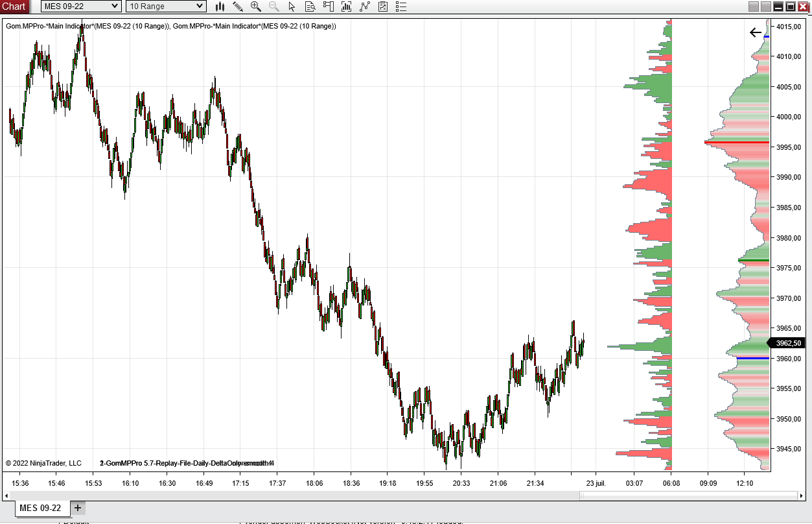Close the chart window
Screen dimensions: 812x524
tap(803, 6)
